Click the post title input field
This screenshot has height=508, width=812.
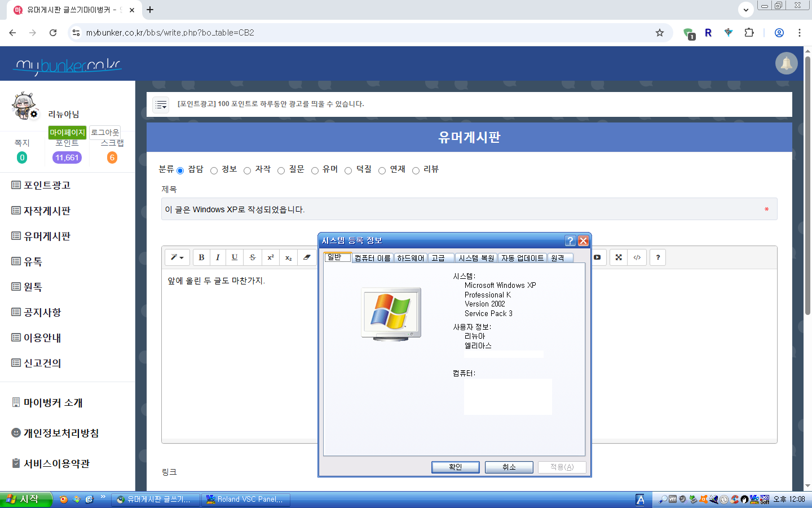(462, 209)
